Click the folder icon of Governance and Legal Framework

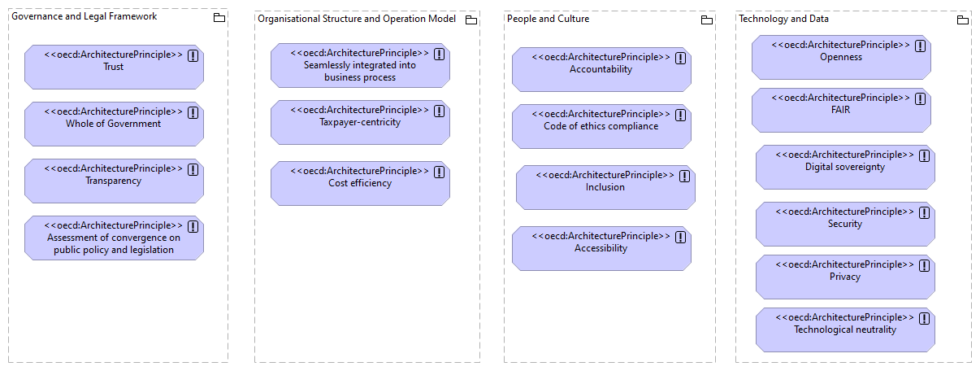pos(219,18)
